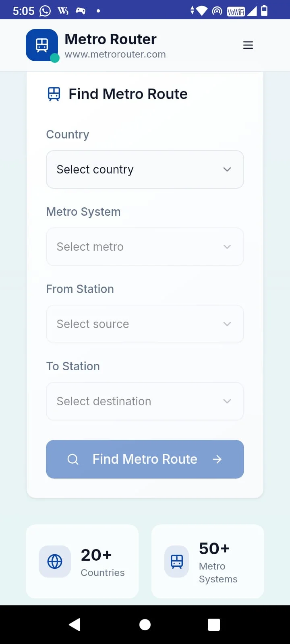Open the hamburger menu
The width and height of the screenshot is (290, 644).
(248, 45)
